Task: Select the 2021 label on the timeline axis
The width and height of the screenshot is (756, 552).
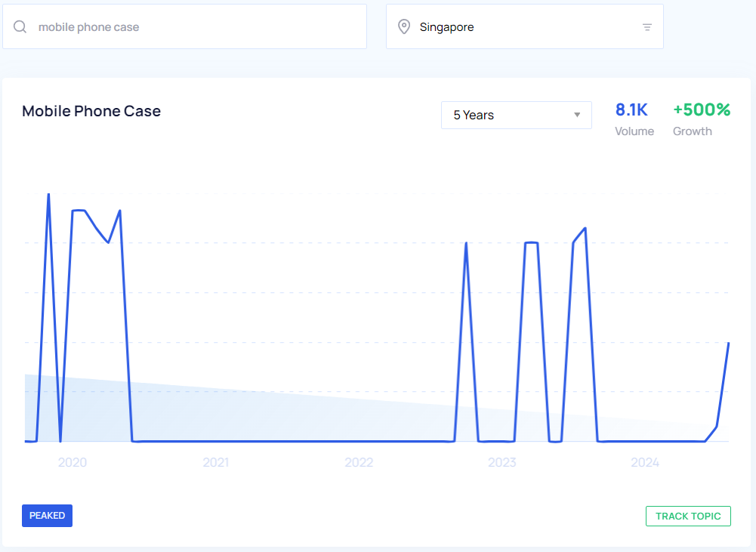Action: [x=216, y=462]
